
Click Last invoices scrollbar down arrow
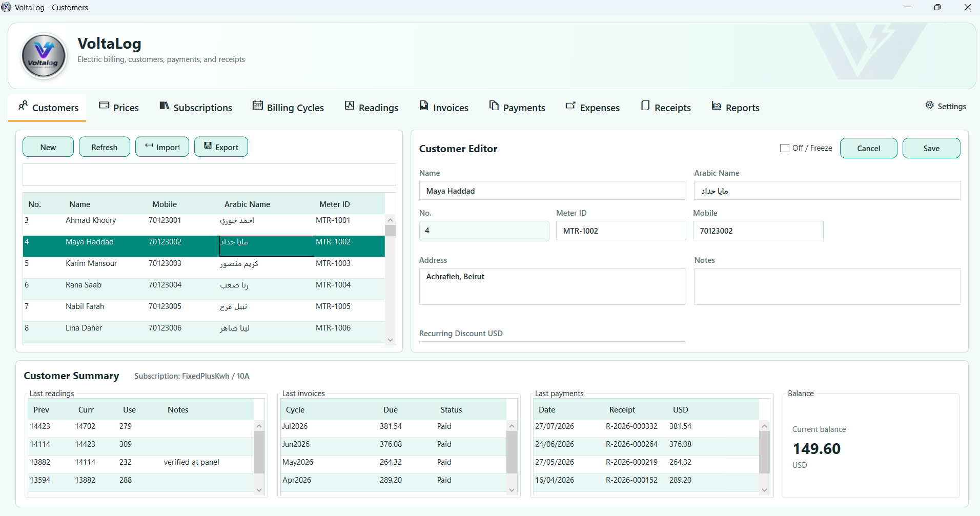tap(512, 490)
